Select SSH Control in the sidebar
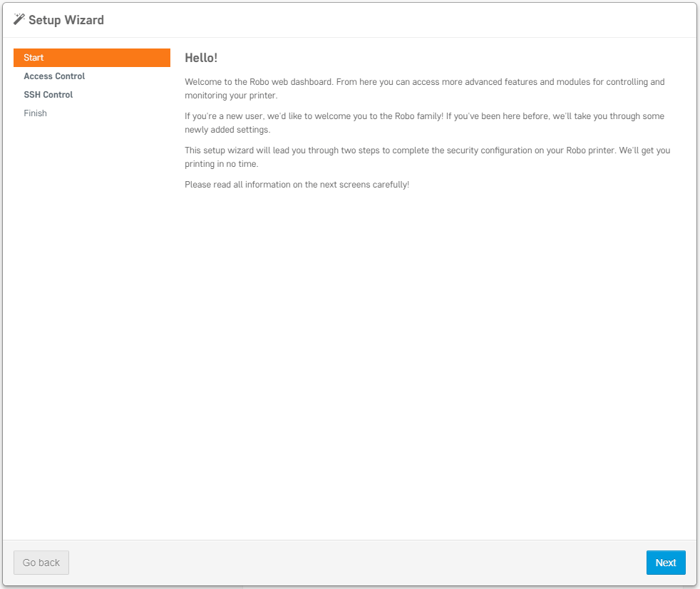This screenshot has width=700, height=589. (x=48, y=94)
